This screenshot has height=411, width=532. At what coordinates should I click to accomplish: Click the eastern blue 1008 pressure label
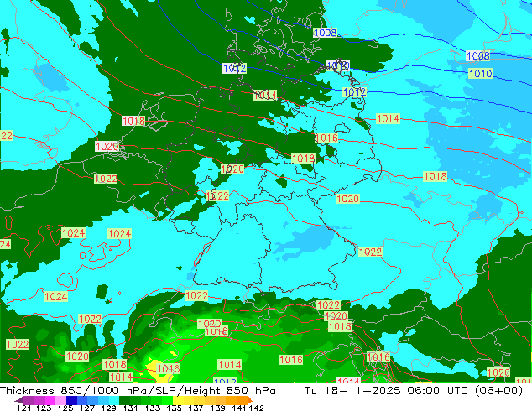click(477, 55)
